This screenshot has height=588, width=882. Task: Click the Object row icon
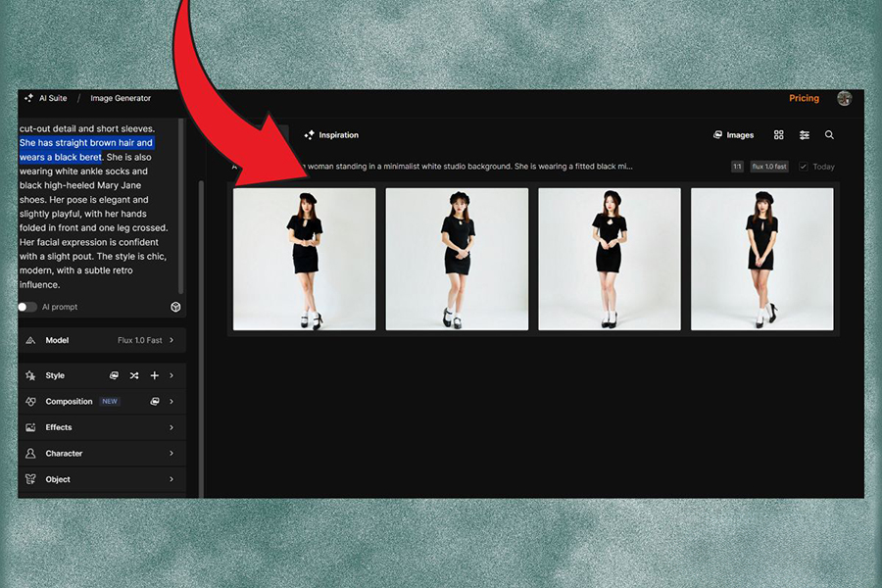click(31, 479)
